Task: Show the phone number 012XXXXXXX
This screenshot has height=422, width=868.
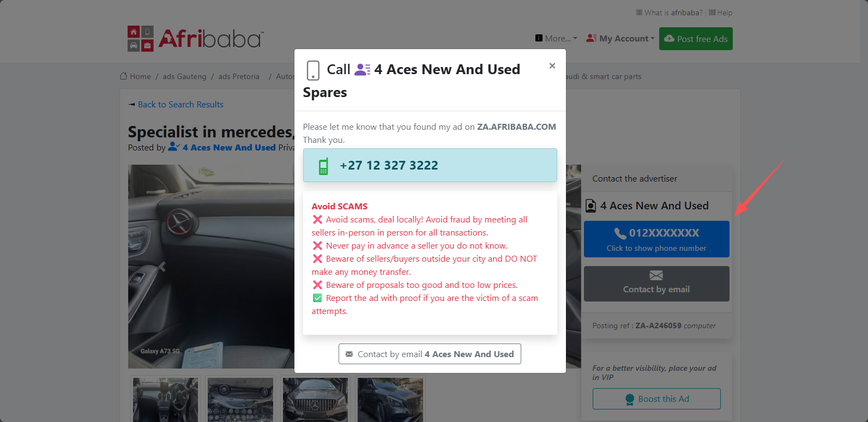Action: tap(656, 239)
